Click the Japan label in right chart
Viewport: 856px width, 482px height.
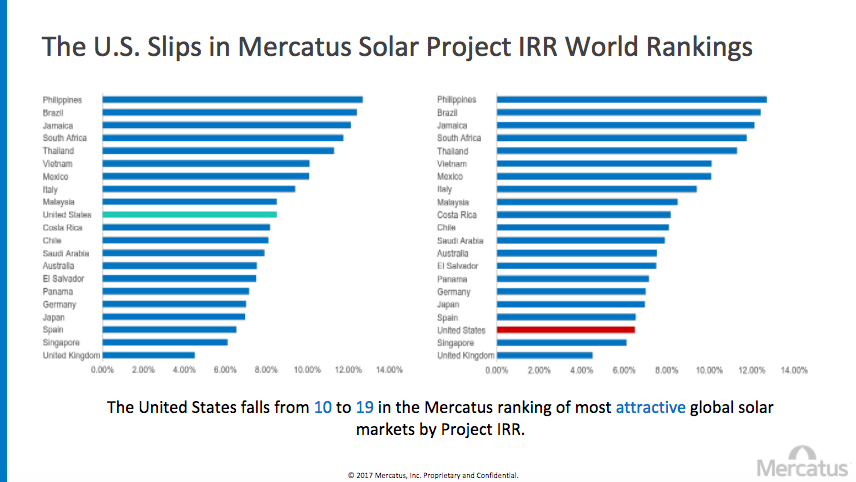coord(448,304)
